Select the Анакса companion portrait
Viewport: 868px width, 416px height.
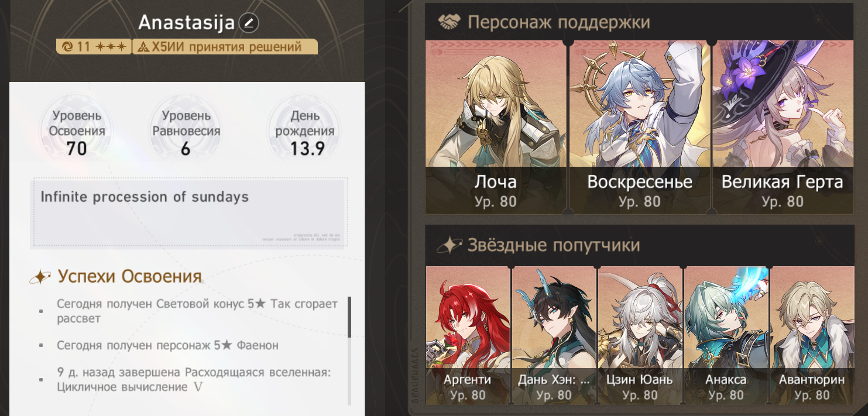pyautogui.click(x=726, y=335)
